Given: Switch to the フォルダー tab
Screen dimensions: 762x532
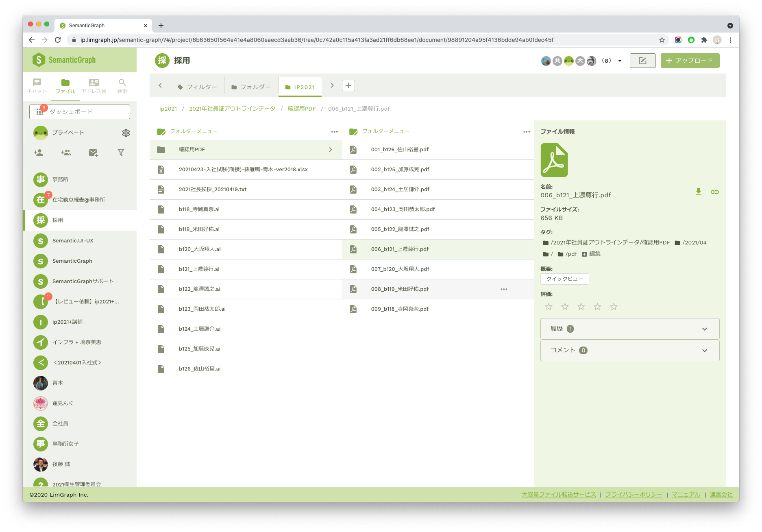Looking at the screenshot, I should (x=251, y=87).
